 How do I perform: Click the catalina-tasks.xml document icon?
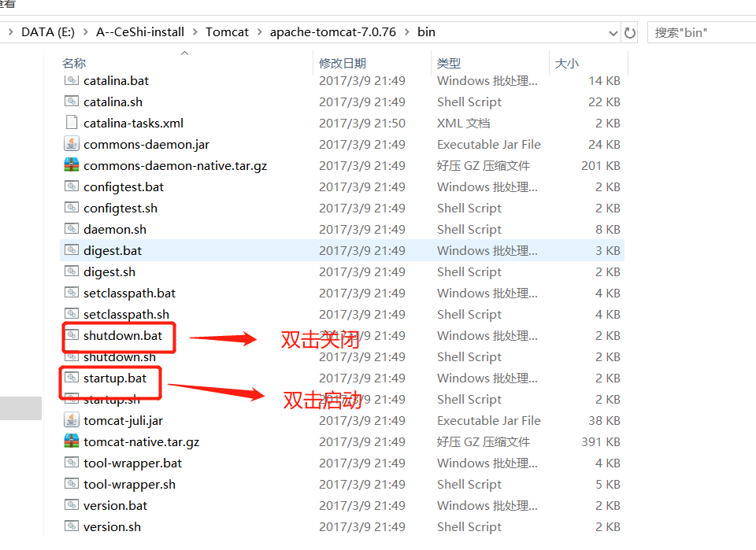(72, 122)
